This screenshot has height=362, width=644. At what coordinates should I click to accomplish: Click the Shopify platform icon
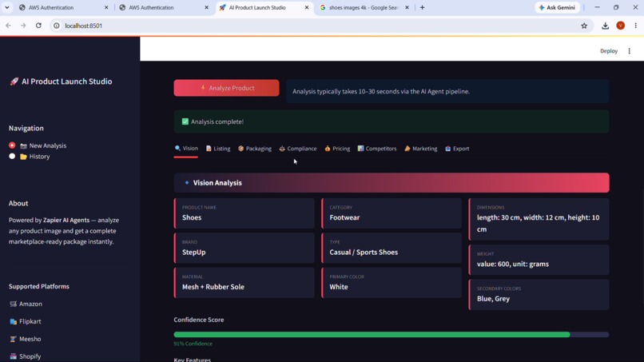click(13, 356)
